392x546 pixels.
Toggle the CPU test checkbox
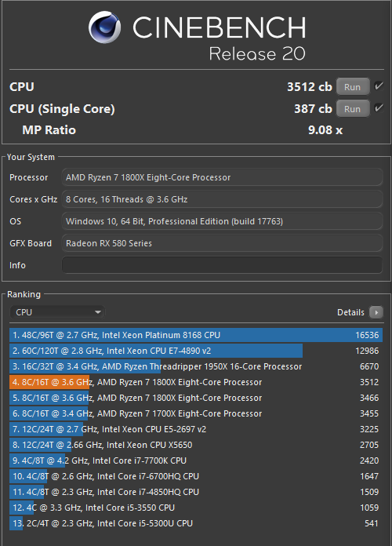click(x=379, y=86)
